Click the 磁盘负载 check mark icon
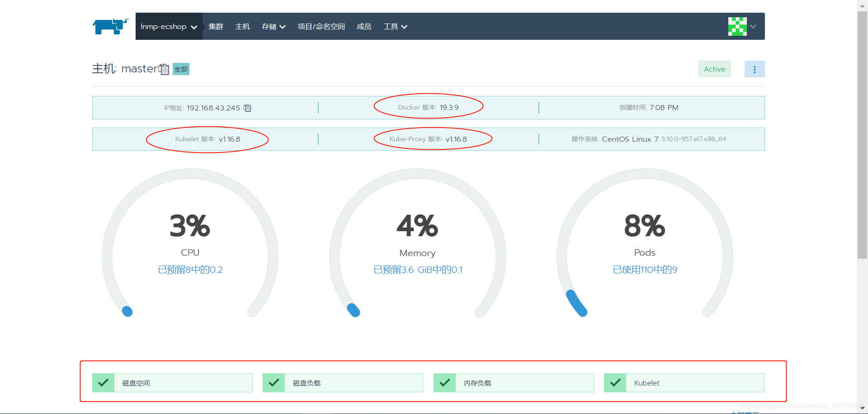The width and height of the screenshot is (868, 414). pyautogui.click(x=274, y=383)
